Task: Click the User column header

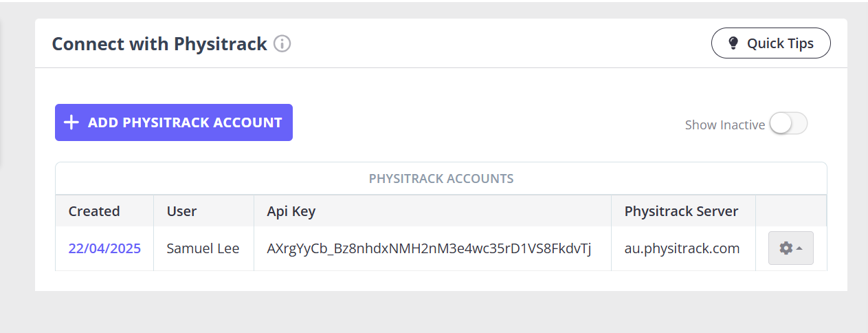Action: (x=182, y=211)
